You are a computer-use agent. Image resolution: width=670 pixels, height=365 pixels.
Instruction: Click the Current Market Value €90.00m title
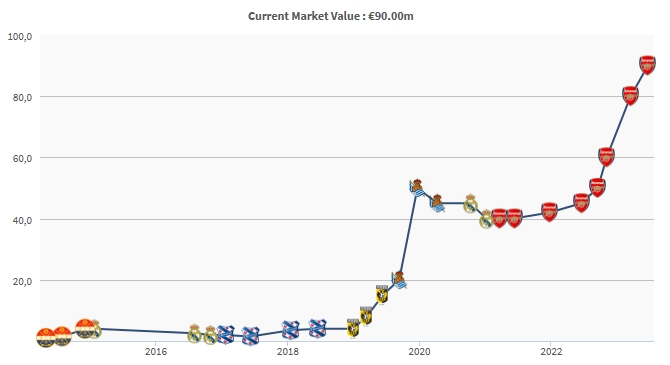click(331, 16)
